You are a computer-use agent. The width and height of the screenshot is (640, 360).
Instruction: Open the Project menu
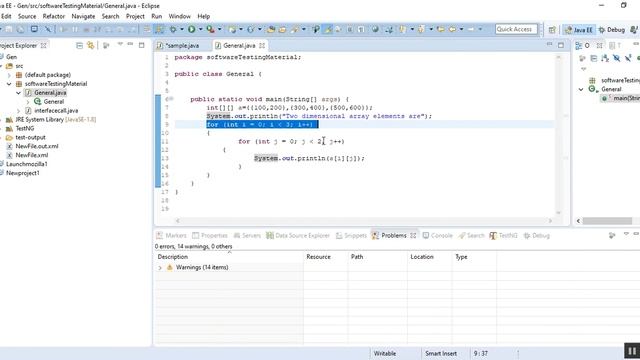tap(135, 16)
